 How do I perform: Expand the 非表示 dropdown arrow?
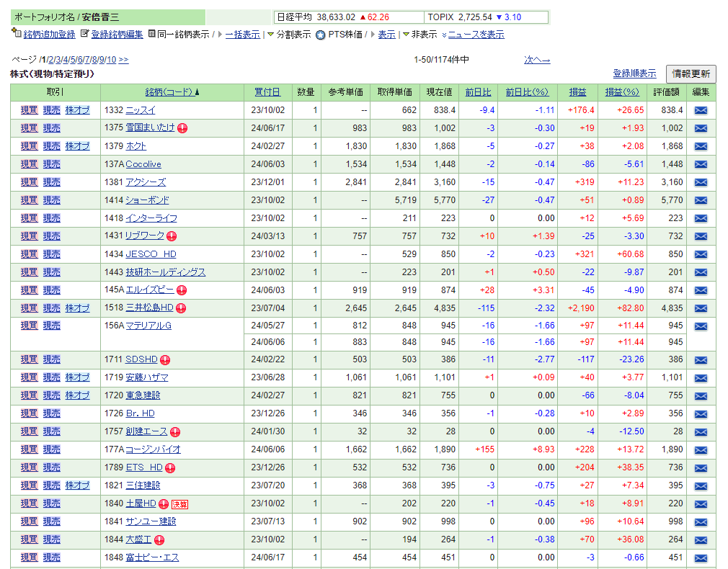click(406, 35)
